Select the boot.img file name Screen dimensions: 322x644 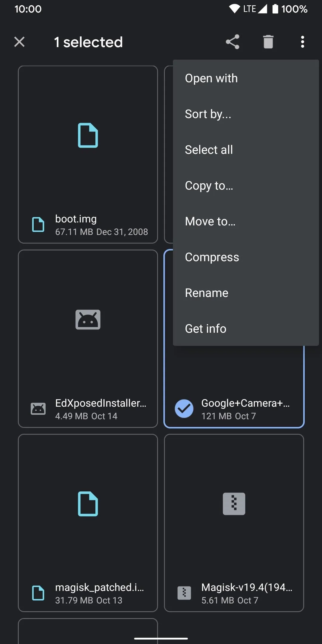76,219
